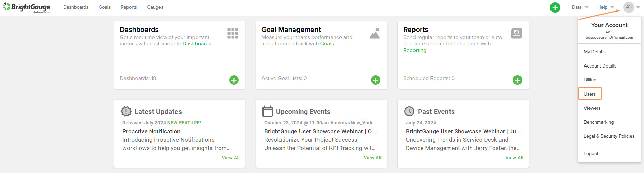This screenshot has height=173, width=644.
Task: Add a new goal list with plus icon
Action: 375,80
